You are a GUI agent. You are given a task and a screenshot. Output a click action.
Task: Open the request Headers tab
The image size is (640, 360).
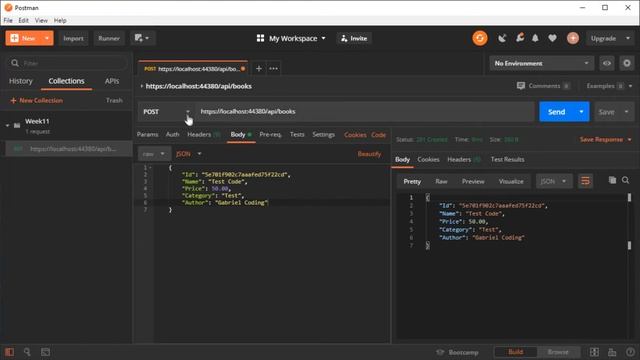[x=203, y=134]
